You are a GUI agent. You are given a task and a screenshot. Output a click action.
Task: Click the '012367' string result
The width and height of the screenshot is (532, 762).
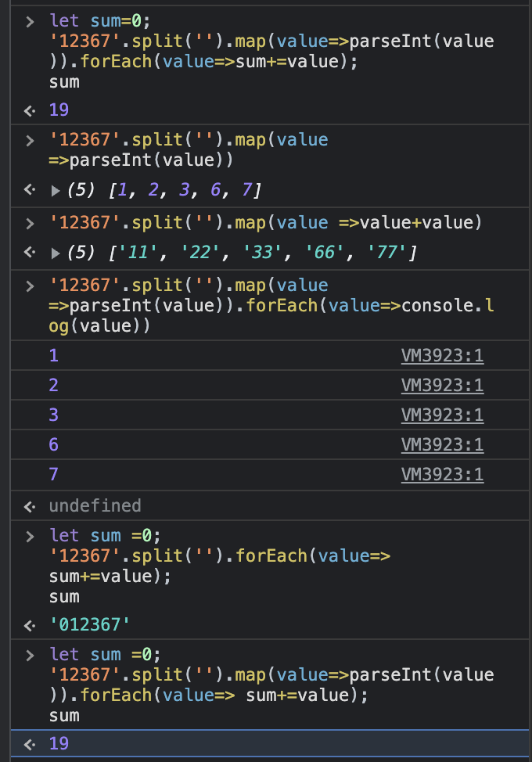(x=90, y=624)
